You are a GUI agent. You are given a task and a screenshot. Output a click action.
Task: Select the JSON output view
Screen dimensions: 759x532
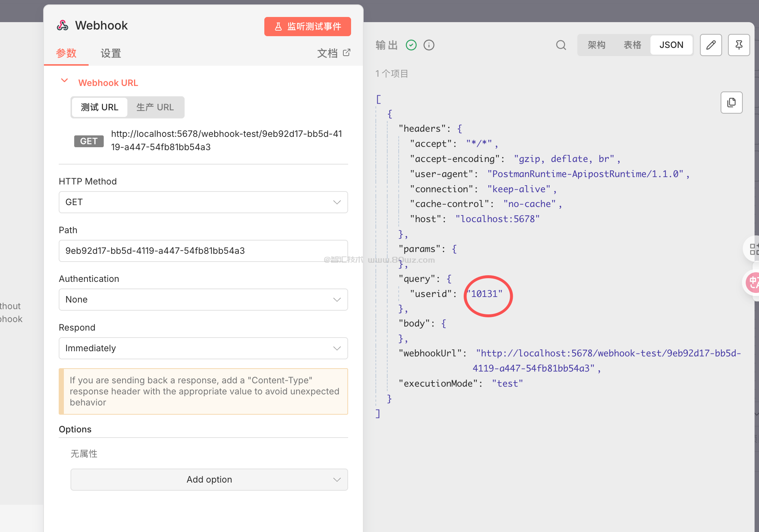coord(671,45)
